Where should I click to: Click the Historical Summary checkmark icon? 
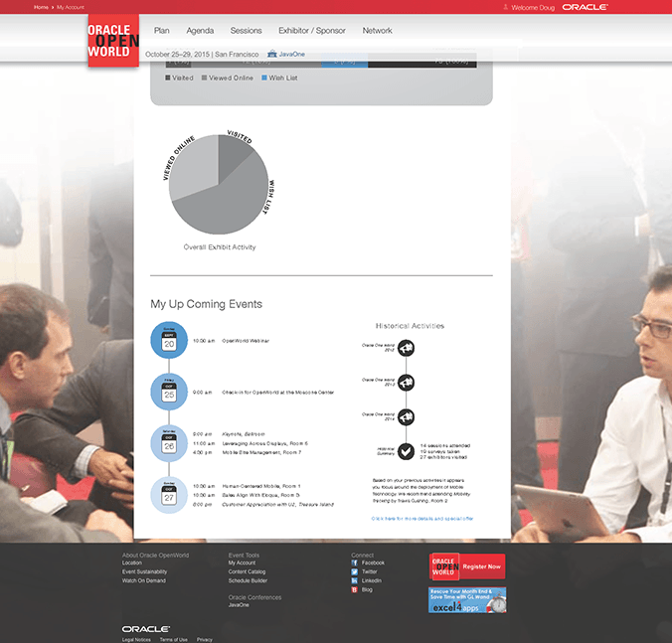(406, 451)
